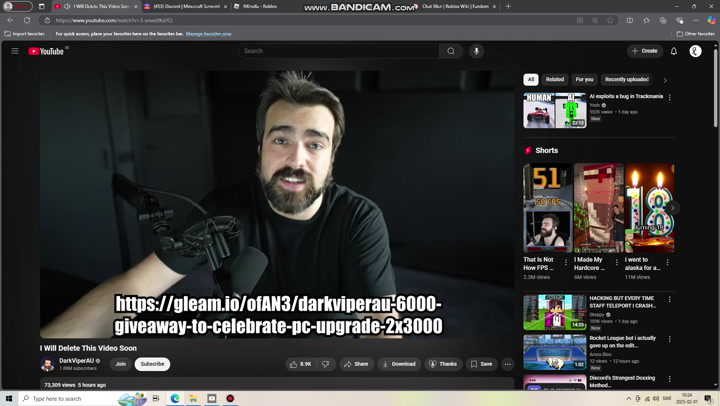The width and height of the screenshot is (720, 406).
Task: Open options for That Is Not How FPS short
Action: coord(566,262)
